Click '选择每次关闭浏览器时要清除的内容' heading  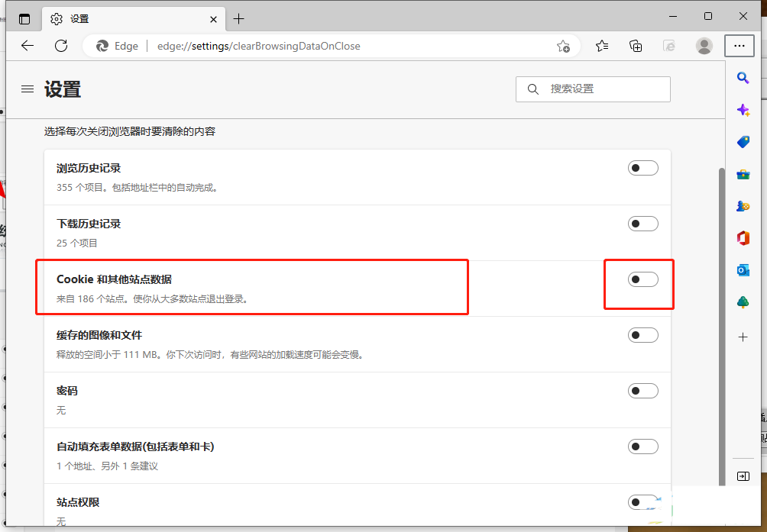(130, 131)
